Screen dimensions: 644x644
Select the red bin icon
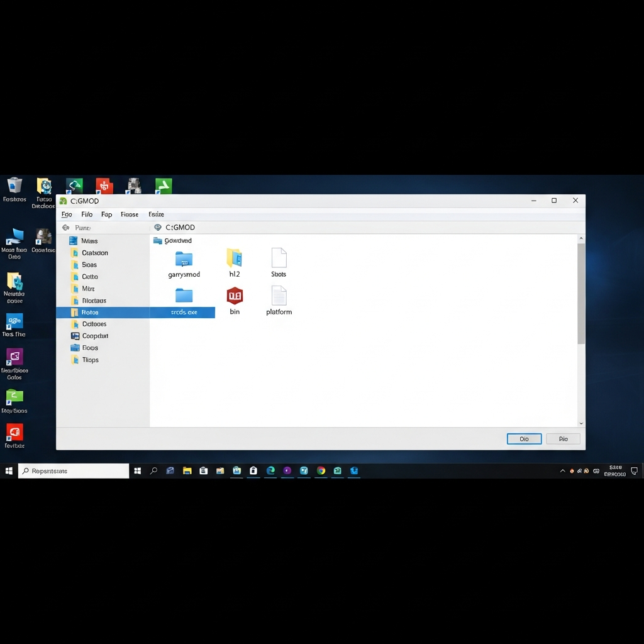point(235,296)
